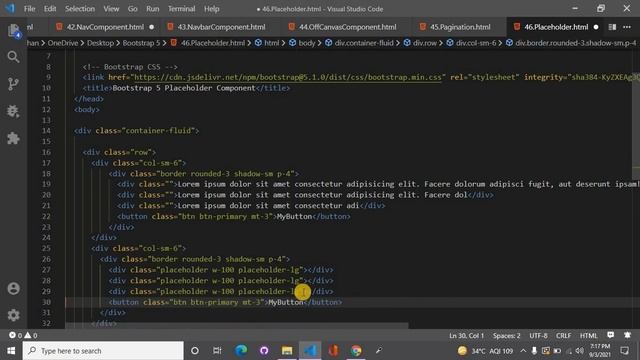Open the Run menu
The height and width of the screenshot is (360, 640).
click(x=153, y=9)
